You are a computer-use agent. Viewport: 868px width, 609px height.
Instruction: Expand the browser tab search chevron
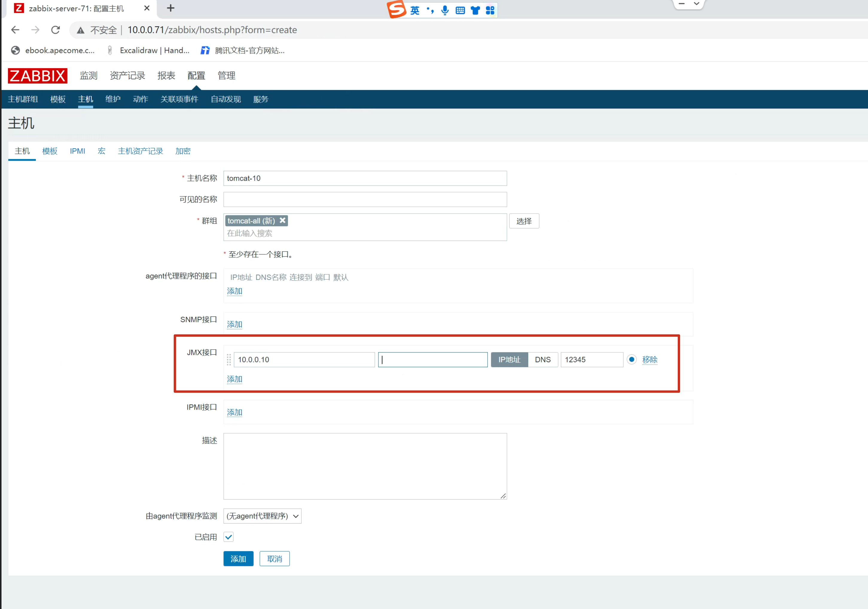(x=696, y=4)
